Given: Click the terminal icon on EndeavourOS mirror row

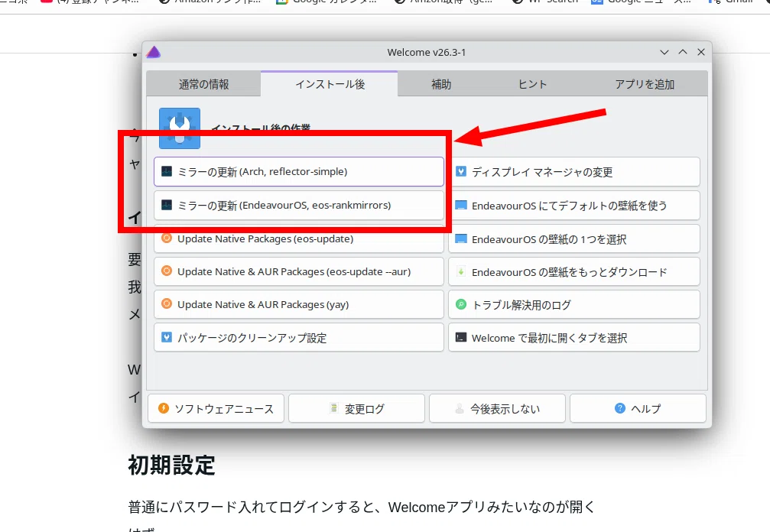Looking at the screenshot, I should 167,205.
